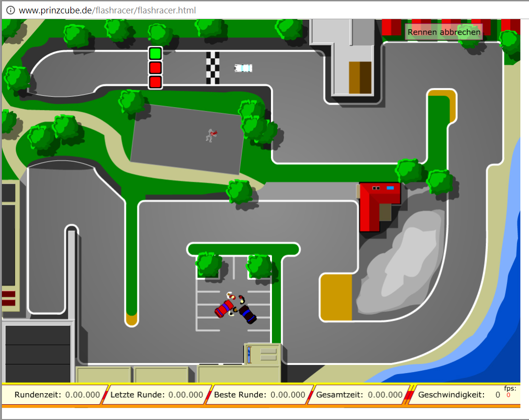The width and height of the screenshot is (529, 420).
Task: Click the red crashed car in the parking lot
Action: [225, 309]
